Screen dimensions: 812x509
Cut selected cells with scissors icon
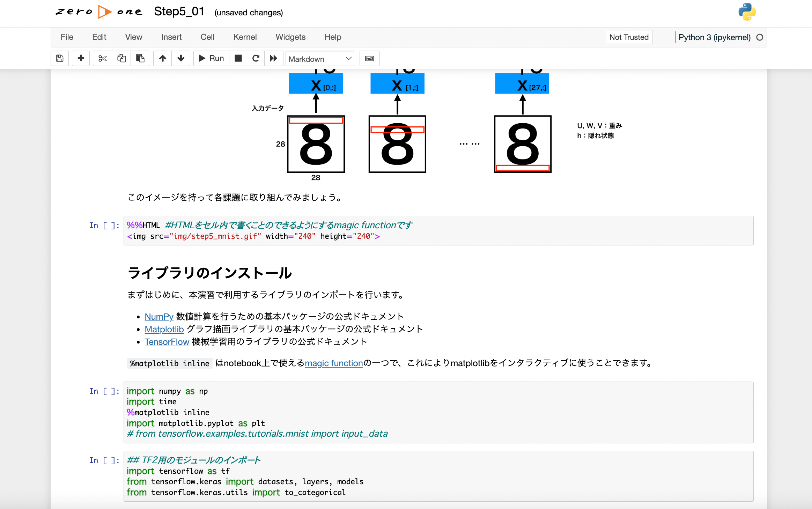tap(102, 58)
